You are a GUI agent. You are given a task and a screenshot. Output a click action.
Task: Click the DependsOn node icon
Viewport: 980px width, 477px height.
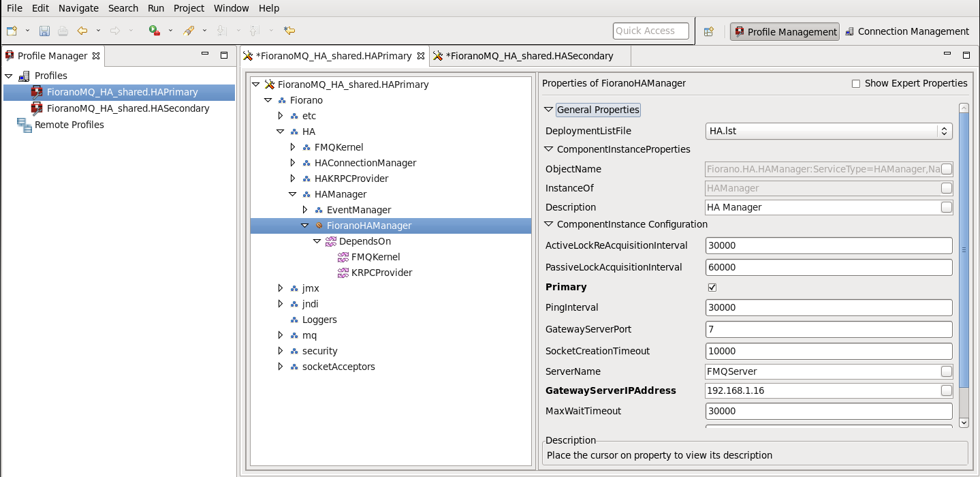(x=332, y=241)
